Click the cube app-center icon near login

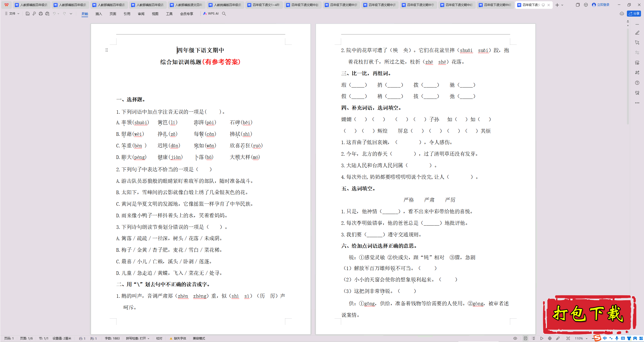coord(586,5)
